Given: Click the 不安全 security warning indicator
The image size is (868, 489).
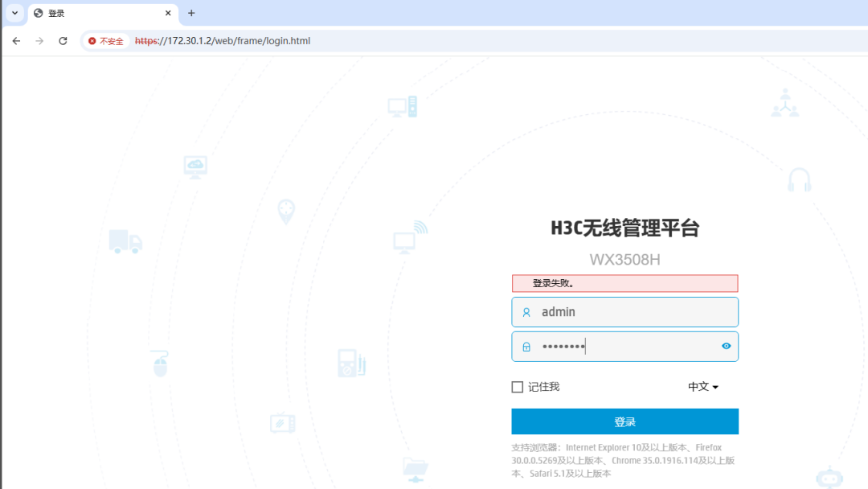Looking at the screenshot, I should pyautogui.click(x=104, y=40).
